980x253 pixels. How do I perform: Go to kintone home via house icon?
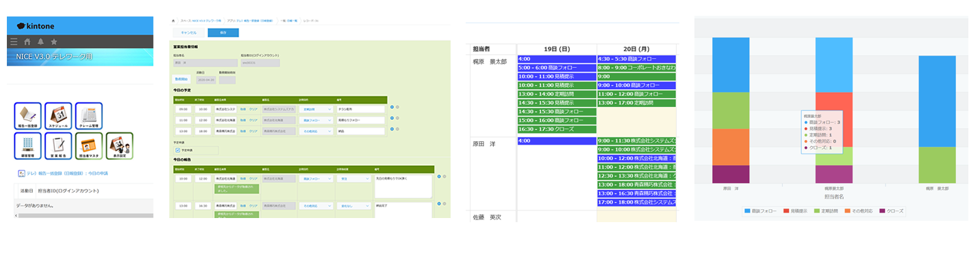(27, 41)
